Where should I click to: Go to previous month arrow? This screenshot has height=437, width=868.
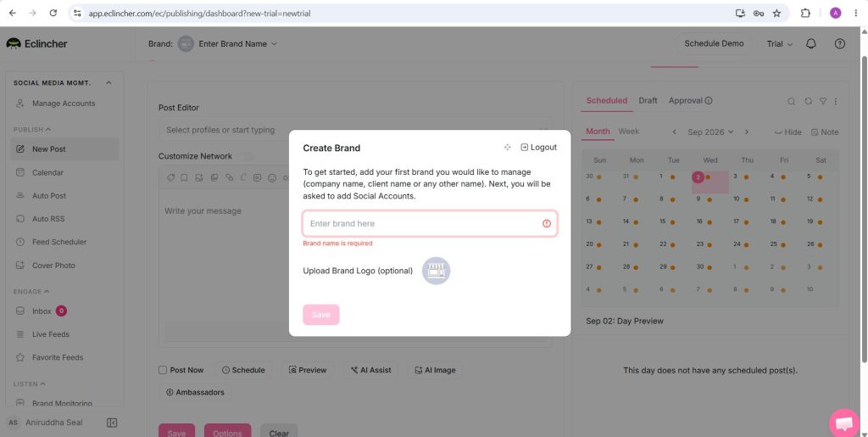pyautogui.click(x=674, y=132)
